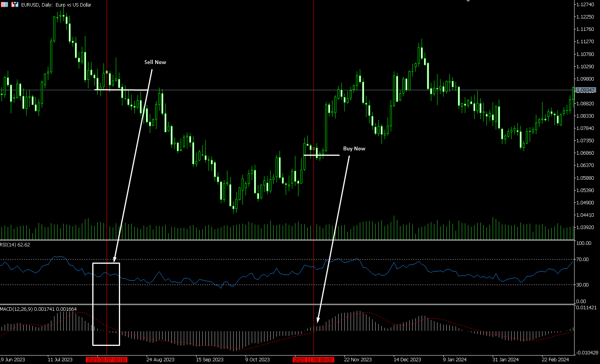Select the white rectangle over the RSI panel
The width and height of the screenshot is (600, 364).
[93, 305]
